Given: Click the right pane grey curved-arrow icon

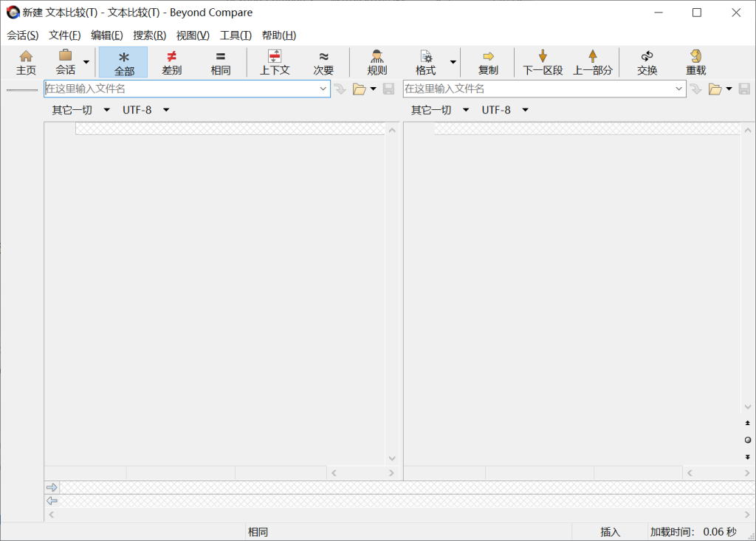Looking at the screenshot, I should pos(695,89).
